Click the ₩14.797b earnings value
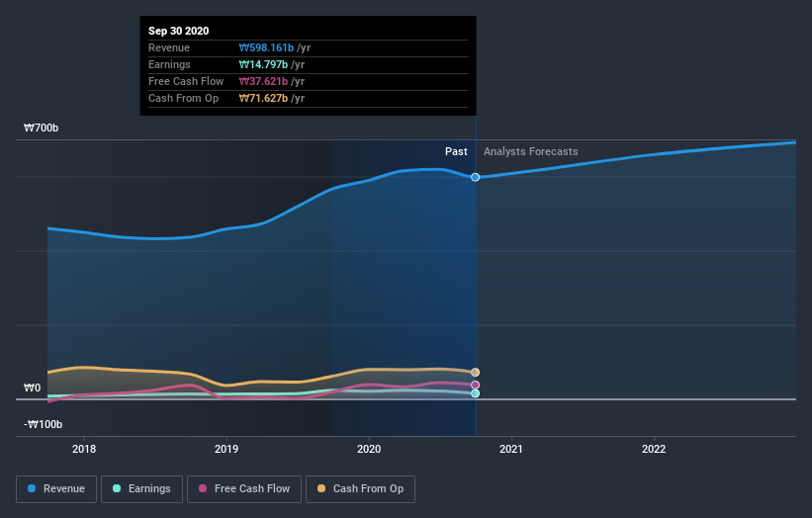The height and width of the screenshot is (518, 812). click(x=263, y=64)
